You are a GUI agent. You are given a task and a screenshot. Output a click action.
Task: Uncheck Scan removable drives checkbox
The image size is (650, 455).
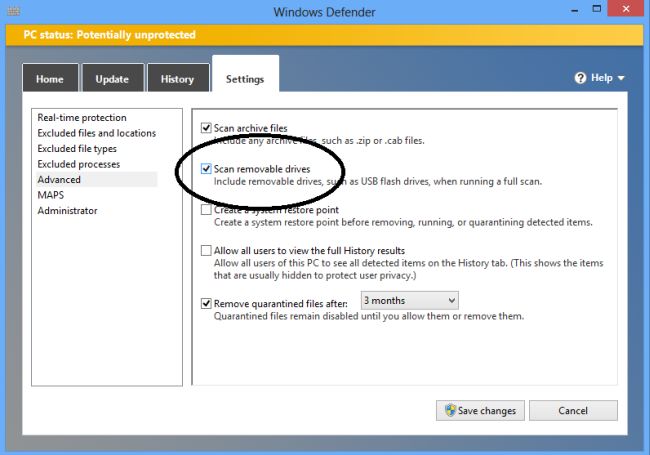[x=206, y=169]
